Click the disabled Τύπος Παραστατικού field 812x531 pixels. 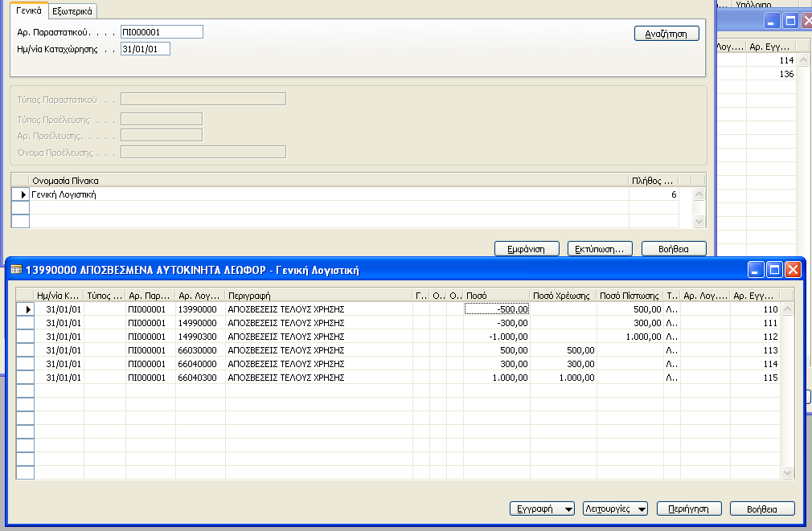coord(203,99)
